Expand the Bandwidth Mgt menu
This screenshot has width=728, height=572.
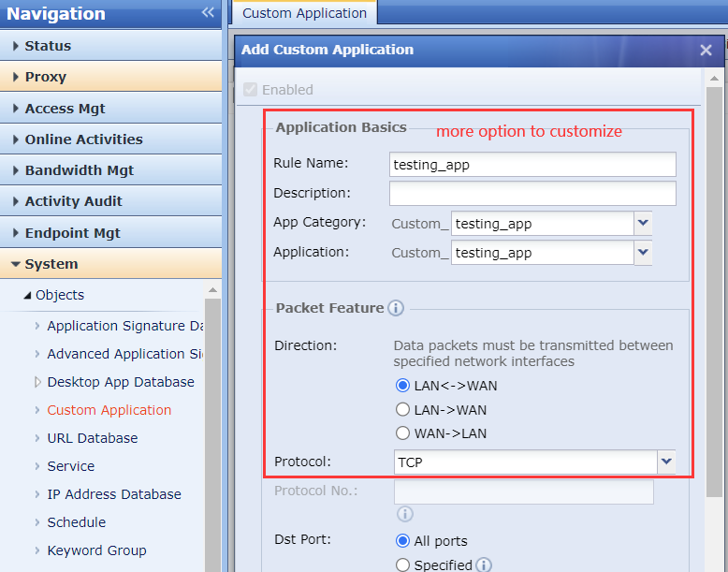(80, 170)
